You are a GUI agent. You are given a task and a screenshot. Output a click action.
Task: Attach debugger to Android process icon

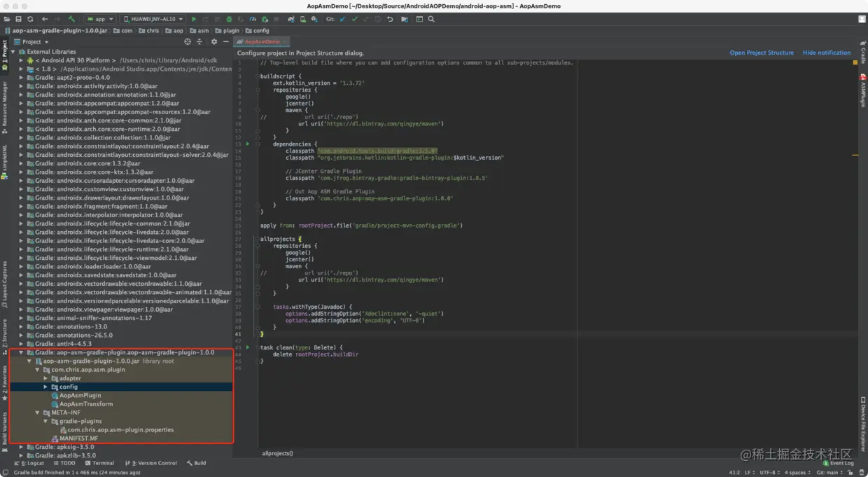[x=265, y=19]
